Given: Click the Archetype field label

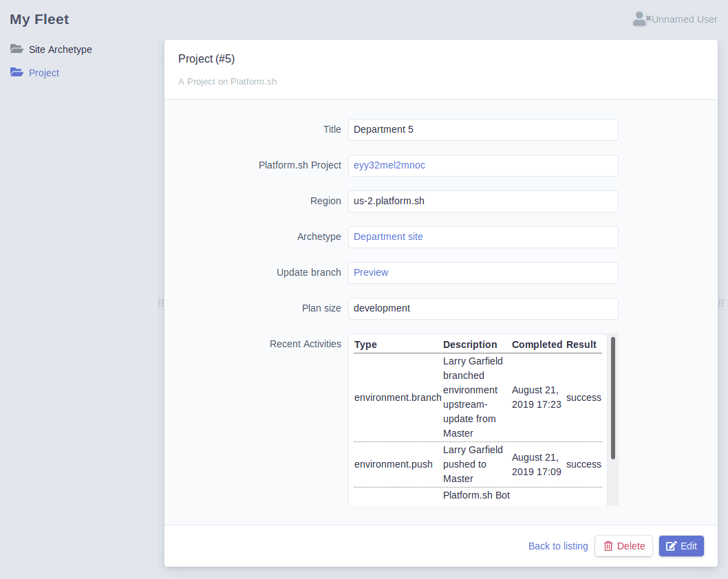Looking at the screenshot, I should (319, 237).
